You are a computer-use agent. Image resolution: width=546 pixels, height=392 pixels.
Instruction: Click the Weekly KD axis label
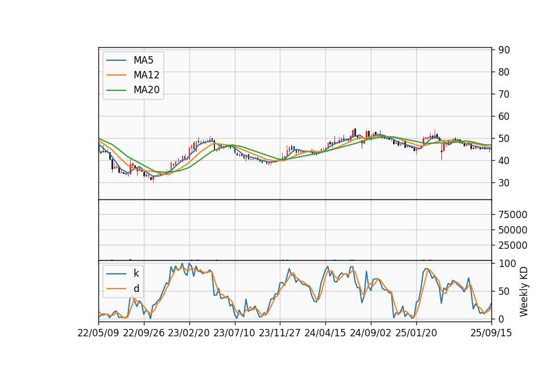[x=523, y=291]
